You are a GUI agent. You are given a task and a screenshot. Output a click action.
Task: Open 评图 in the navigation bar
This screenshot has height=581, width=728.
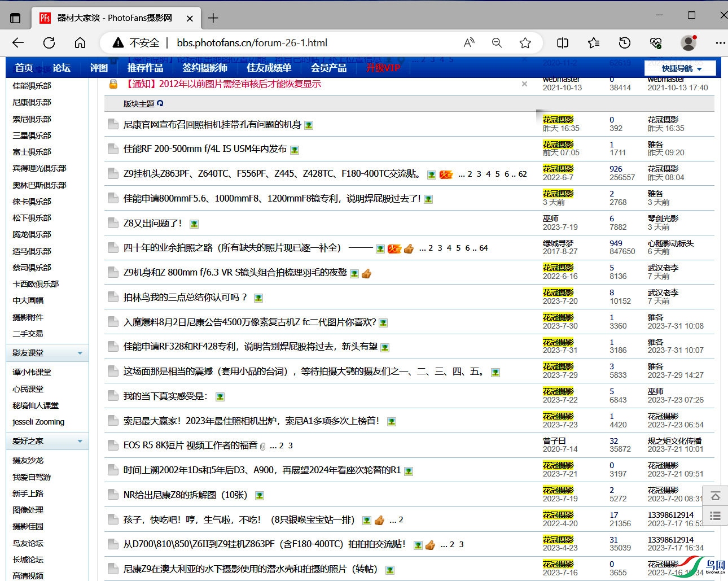[x=99, y=68]
